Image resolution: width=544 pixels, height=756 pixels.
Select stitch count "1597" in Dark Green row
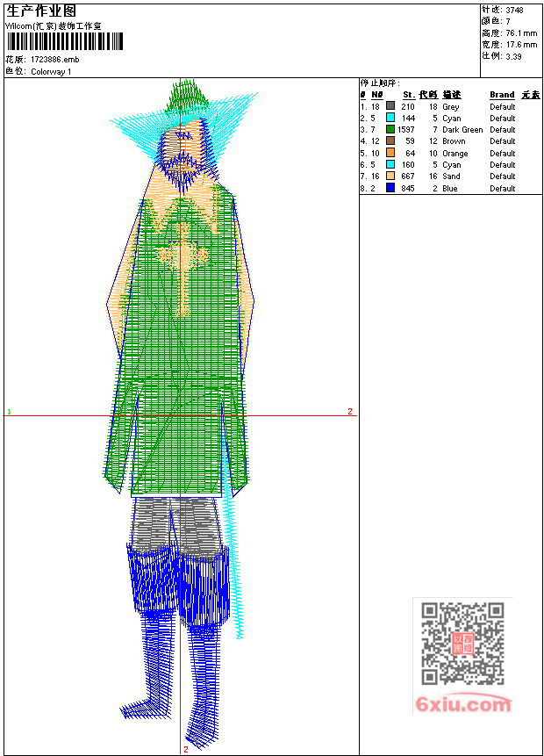tap(405, 130)
